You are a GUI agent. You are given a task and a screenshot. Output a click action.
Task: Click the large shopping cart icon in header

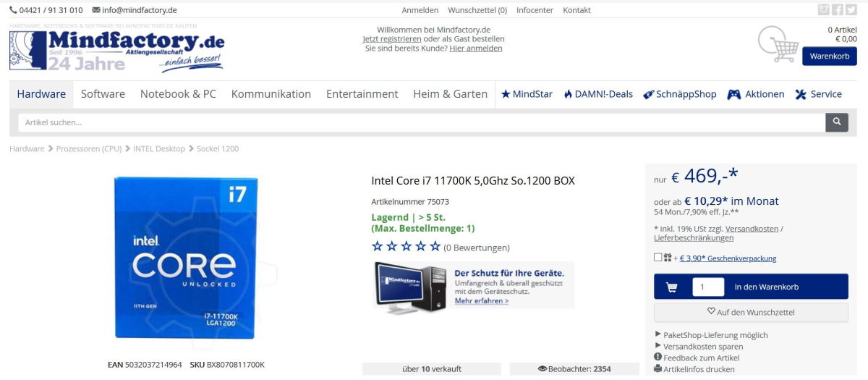click(778, 44)
